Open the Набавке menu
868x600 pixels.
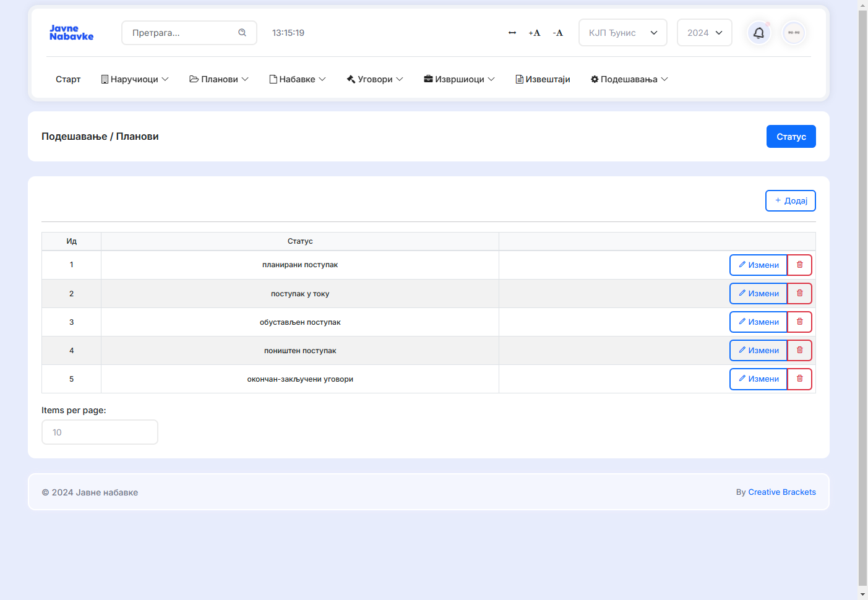[298, 79]
